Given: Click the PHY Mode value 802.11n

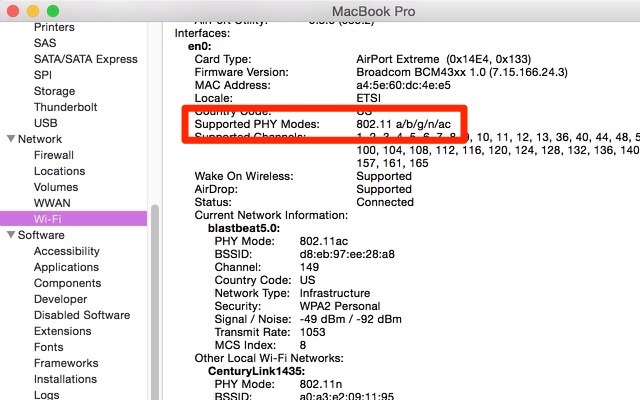Looking at the screenshot, I should point(321,384).
